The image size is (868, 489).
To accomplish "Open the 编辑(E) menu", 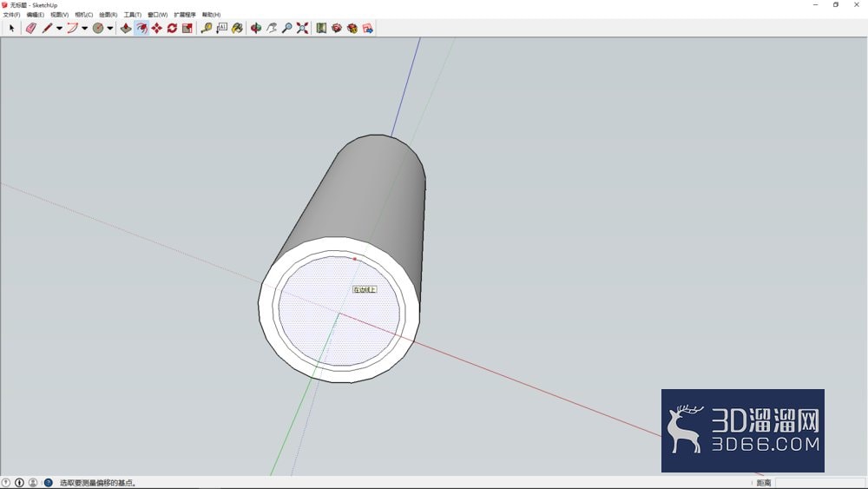I will (36, 15).
